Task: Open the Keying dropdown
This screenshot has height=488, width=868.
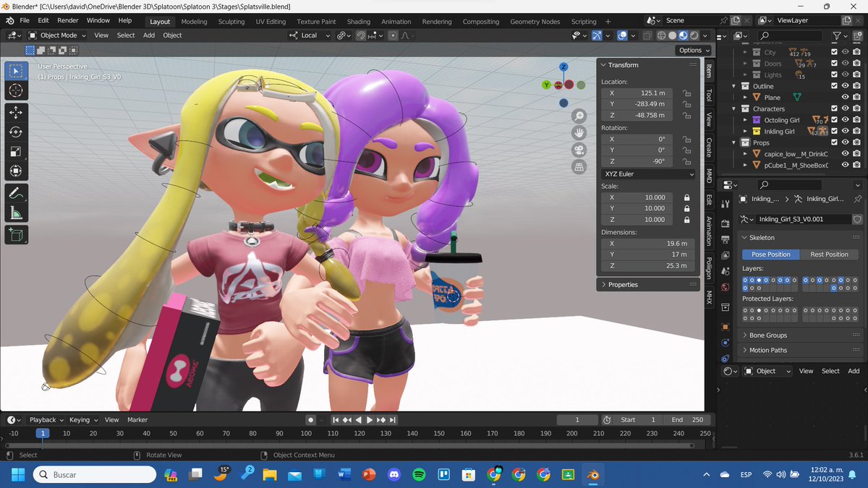Action: 82,420
